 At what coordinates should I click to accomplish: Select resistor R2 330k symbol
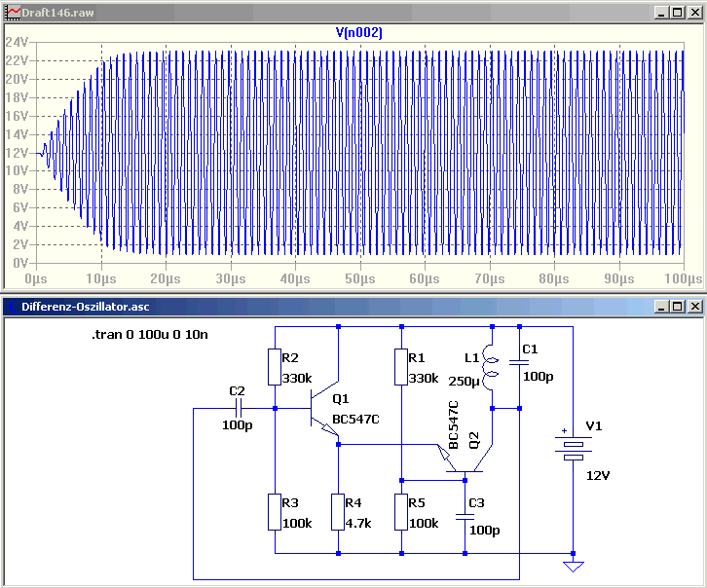click(x=275, y=367)
